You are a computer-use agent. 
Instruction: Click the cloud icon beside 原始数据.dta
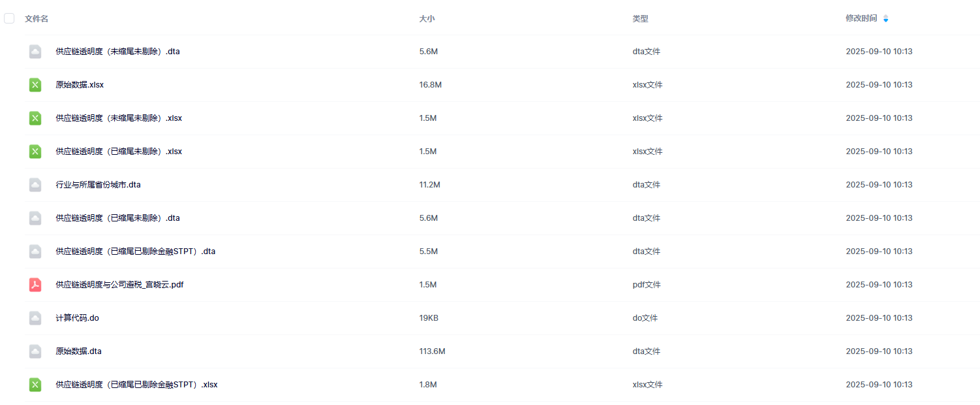pos(35,351)
